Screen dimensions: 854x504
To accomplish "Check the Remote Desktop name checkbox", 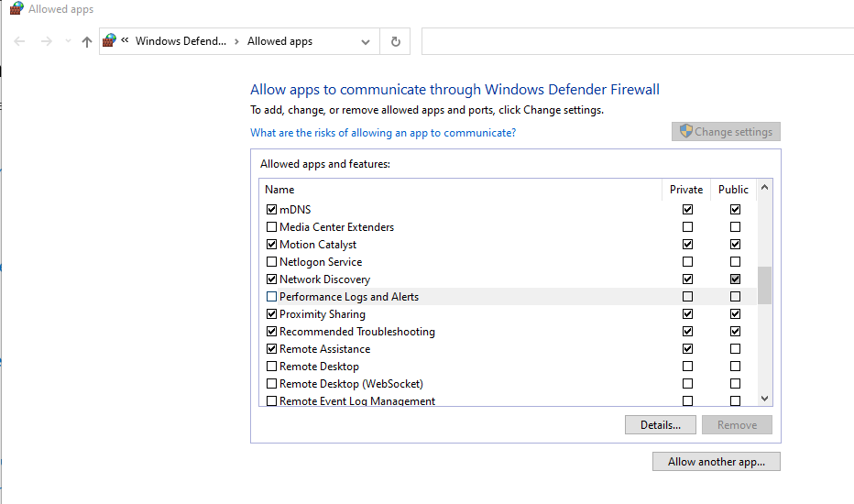I will [x=271, y=367].
